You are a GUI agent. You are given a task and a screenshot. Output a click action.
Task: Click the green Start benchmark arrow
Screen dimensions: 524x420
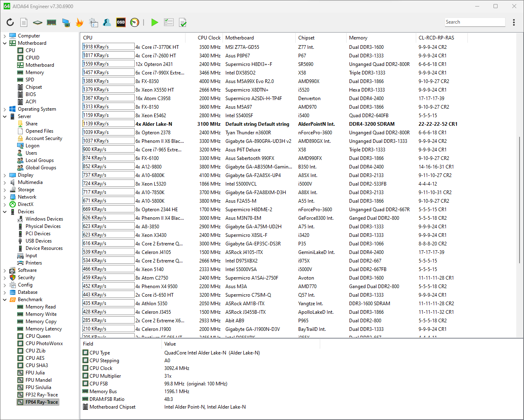(155, 22)
